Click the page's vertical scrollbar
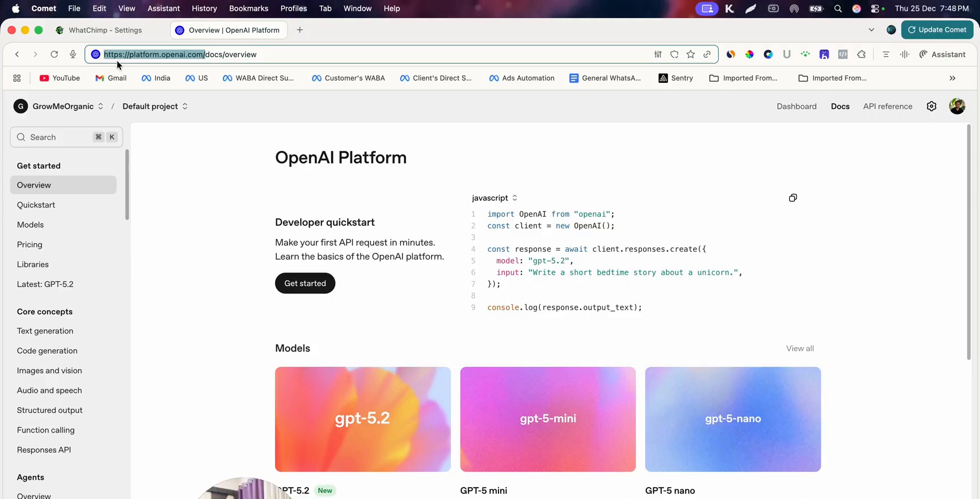This screenshot has width=980, height=499. [x=969, y=242]
